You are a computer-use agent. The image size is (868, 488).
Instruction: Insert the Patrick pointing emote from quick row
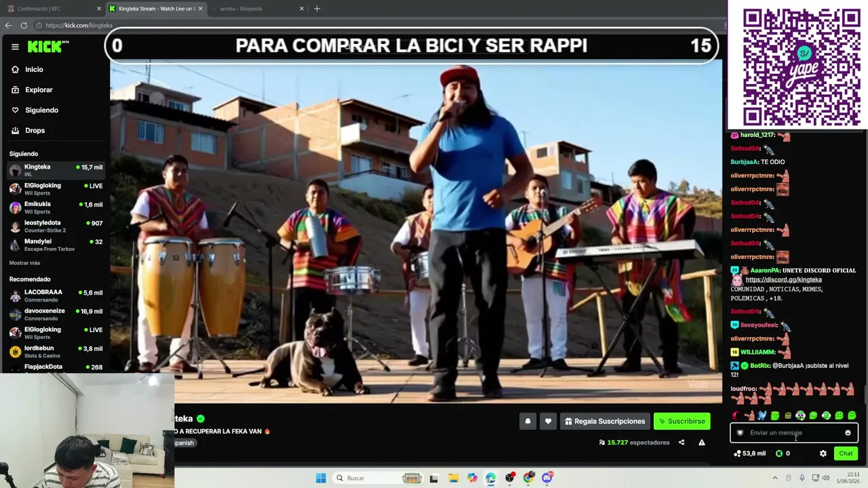[x=749, y=415]
